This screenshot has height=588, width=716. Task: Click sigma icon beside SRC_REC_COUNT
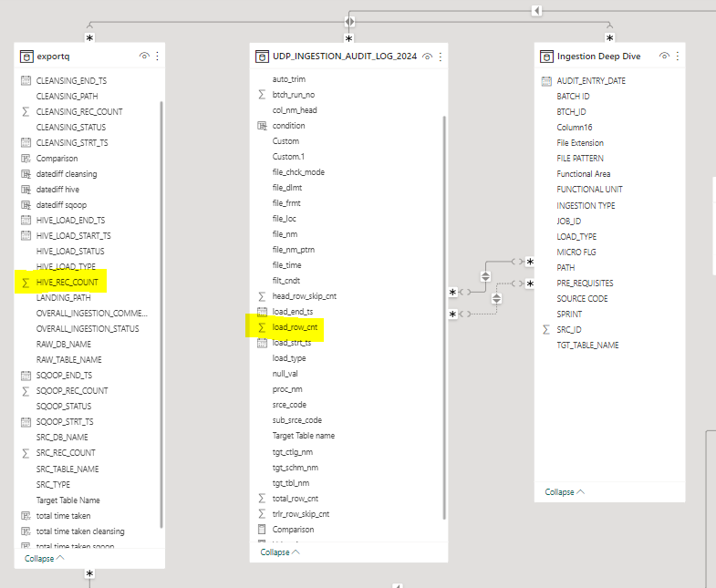pos(26,453)
